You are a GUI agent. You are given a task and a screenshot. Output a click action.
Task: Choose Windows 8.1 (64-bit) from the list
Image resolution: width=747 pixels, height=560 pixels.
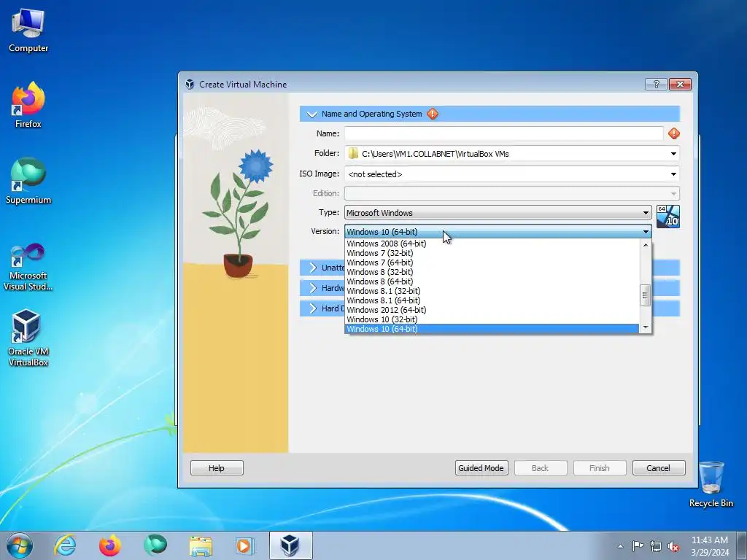pyautogui.click(x=492, y=300)
